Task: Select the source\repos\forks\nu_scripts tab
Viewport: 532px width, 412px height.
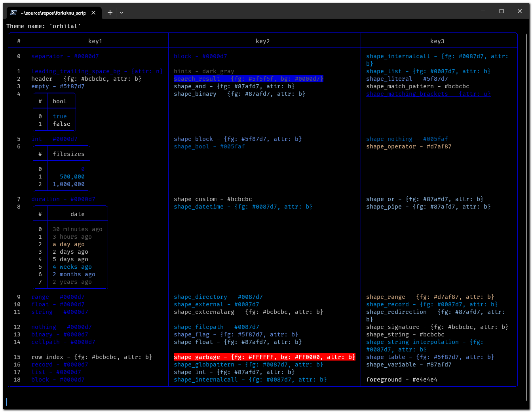Action: point(53,13)
